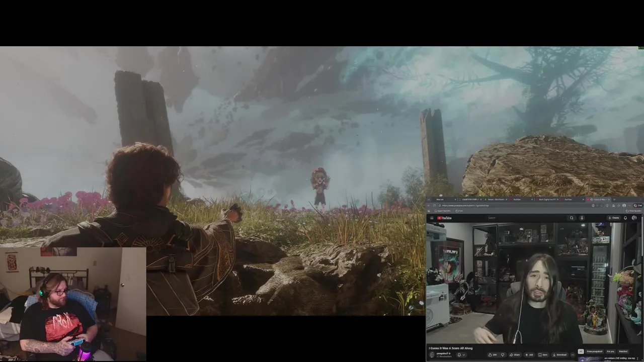Switch to the Kirk's Capital browser tab
This screenshot has width=644, height=362.
(x=547, y=199)
